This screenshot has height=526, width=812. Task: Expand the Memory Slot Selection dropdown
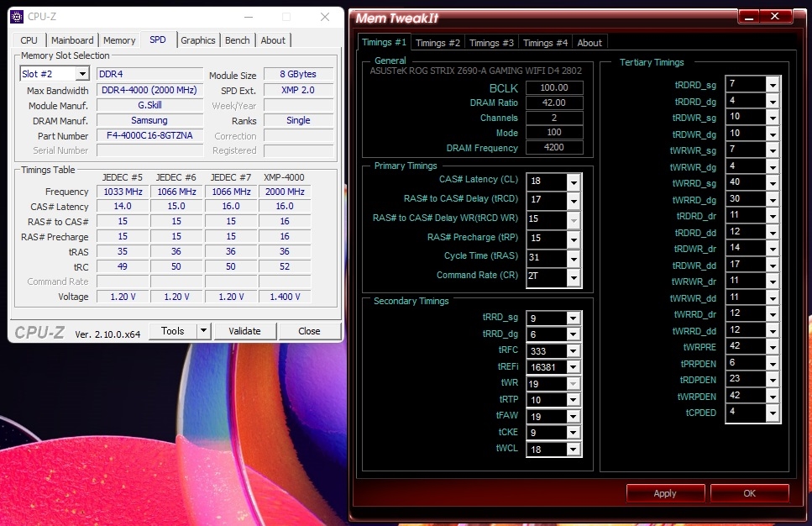82,74
